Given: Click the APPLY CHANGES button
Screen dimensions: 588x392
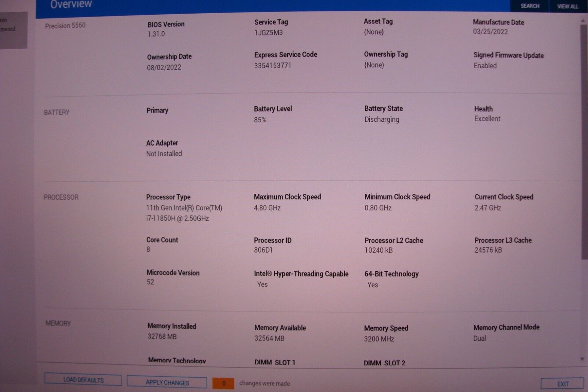Looking at the screenshot, I should (x=167, y=382).
